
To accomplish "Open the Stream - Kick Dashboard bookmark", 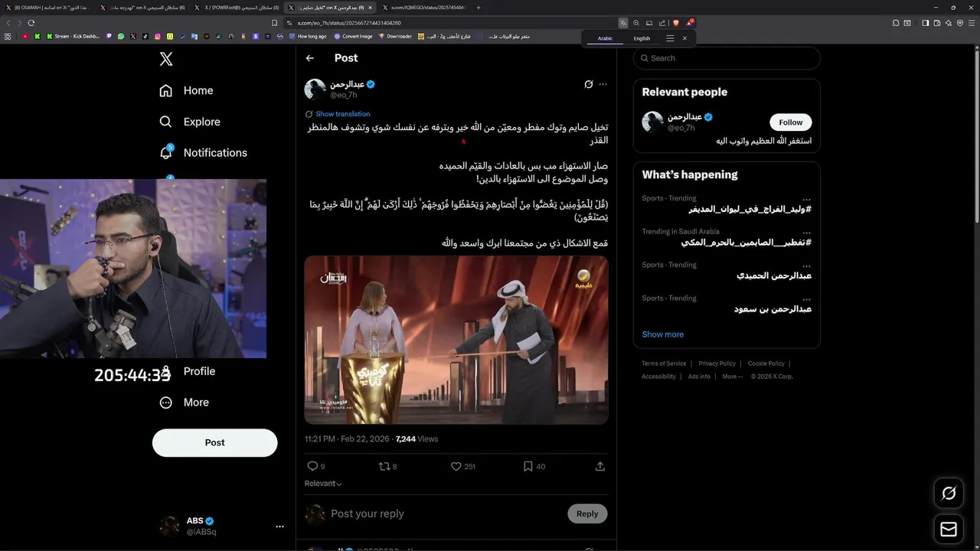I will pyautogui.click(x=73, y=36).
